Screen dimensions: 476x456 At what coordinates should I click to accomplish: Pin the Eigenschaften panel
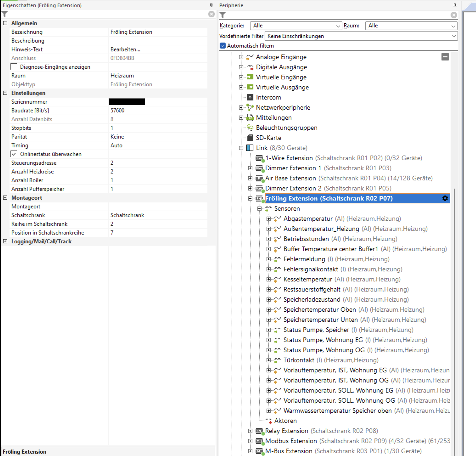tap(211, 5)
